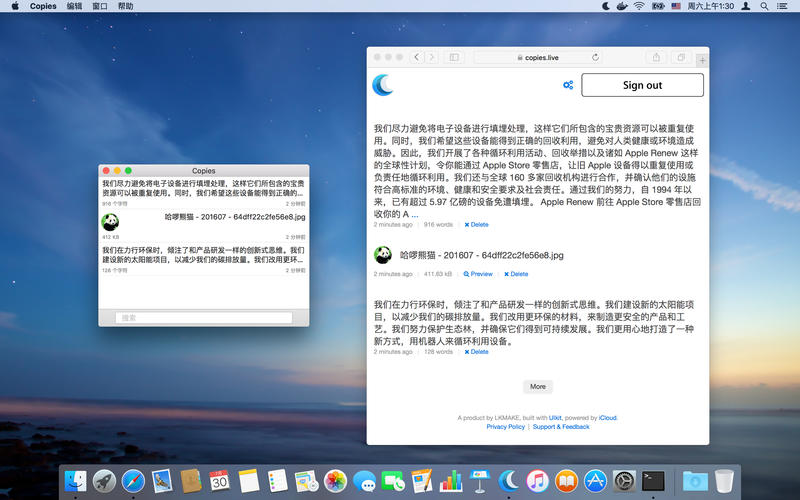Open Numbers from the Dock
The image size is (800, 500).
pyautogui.click(x=451, y=481)
